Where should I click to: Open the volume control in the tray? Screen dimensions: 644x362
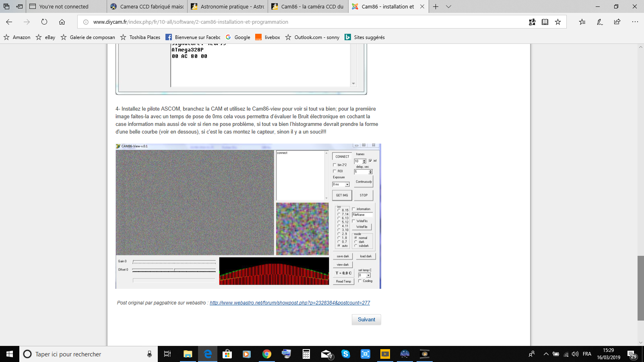[575, 354]
